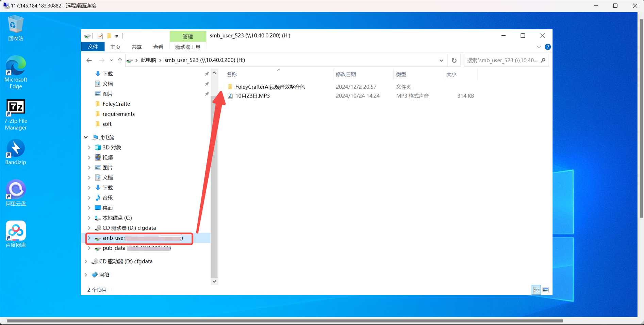The width and height of the screenshot is (644, 325).
Task: Sort files by 修改日期 column header
Action: click(x=346, y=74)
